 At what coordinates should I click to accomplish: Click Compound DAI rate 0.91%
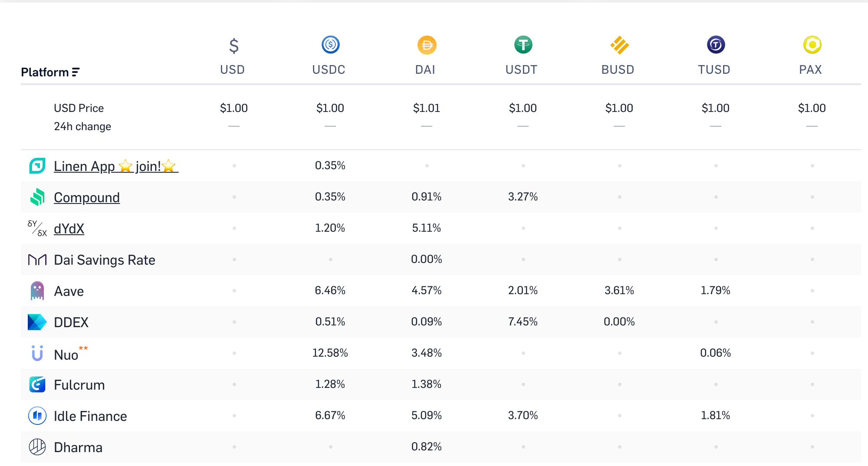[427, 197]
